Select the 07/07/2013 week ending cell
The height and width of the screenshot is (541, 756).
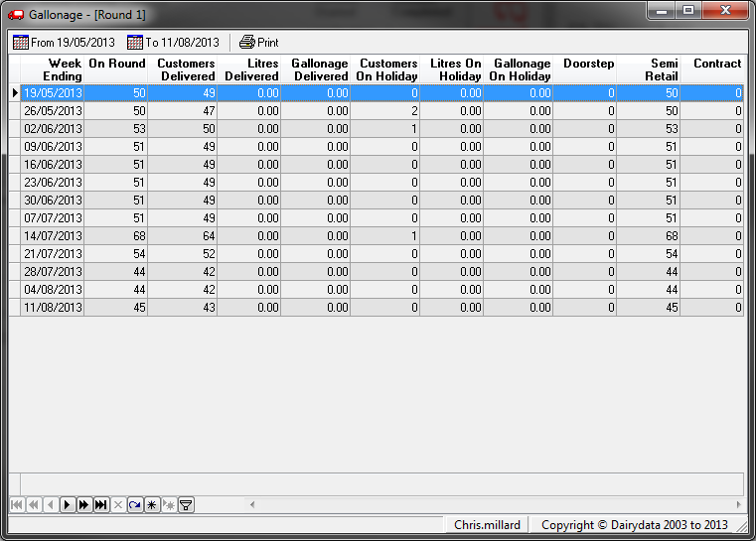click(53, 217)
